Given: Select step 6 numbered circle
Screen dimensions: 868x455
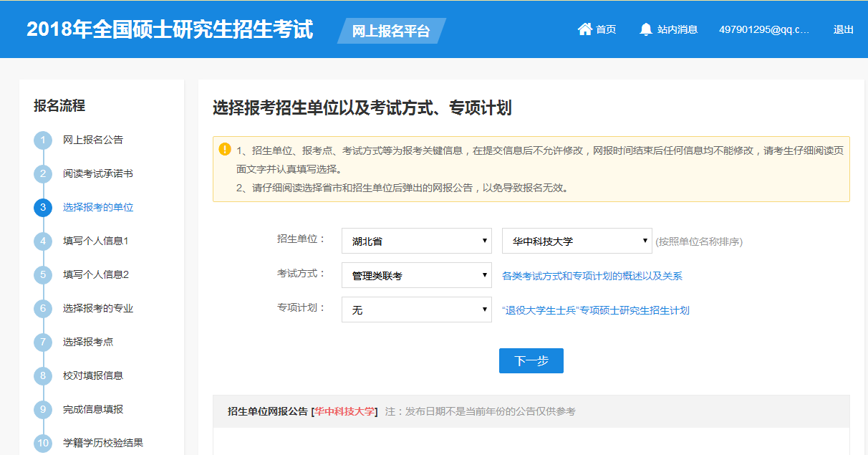Looking at the screenshot, I should coord(43,308).
